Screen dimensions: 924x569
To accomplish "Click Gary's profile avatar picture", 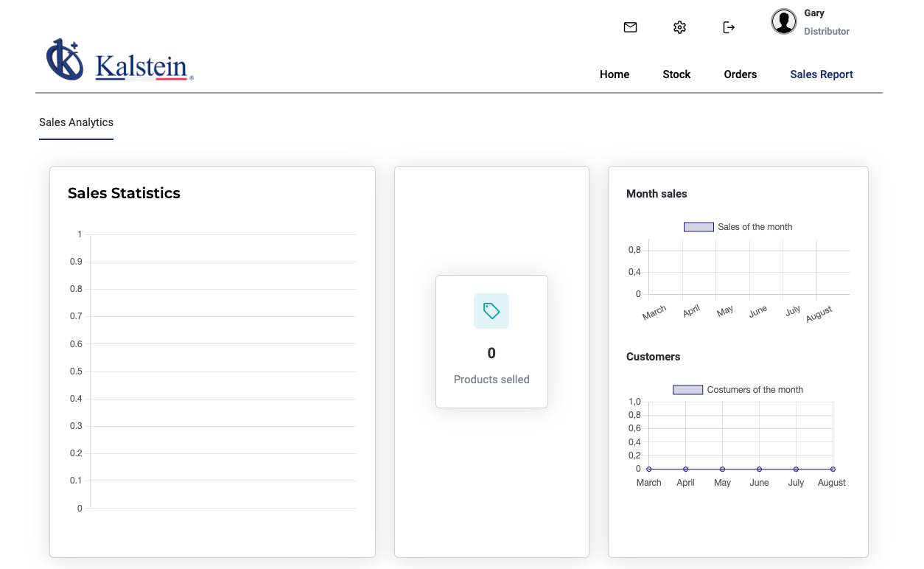I will [784, 22].
